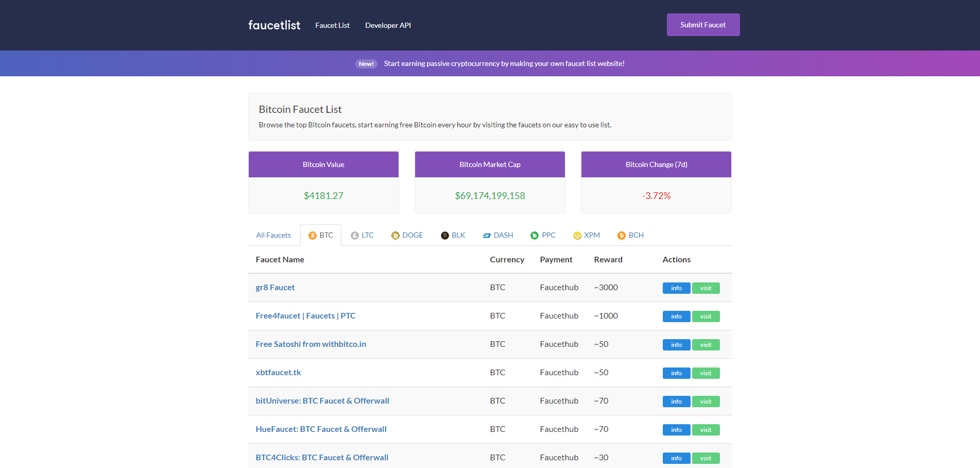This screenshot has height=468, width=980.
Task: Click the faucetlist logo text
Action: pos(273,25)
